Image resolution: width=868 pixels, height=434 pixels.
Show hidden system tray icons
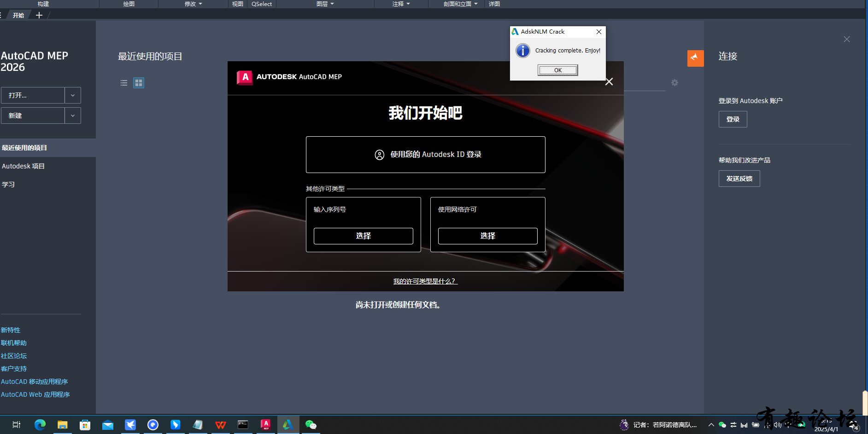(711, 425)
